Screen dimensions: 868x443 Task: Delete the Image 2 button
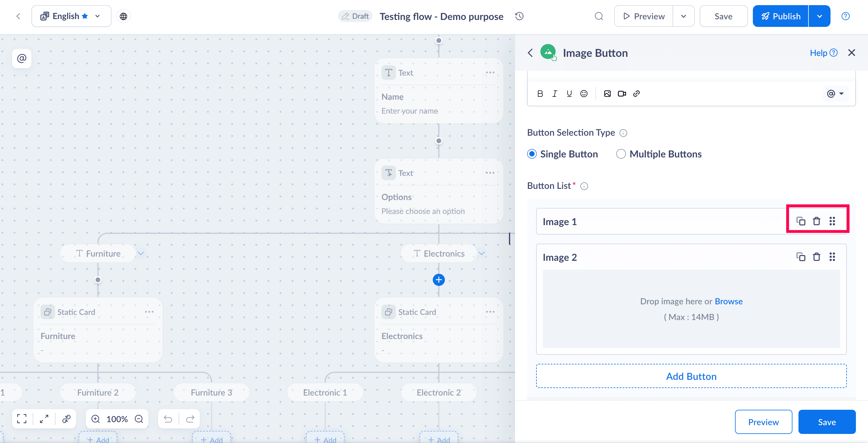(x=816, y=257)
